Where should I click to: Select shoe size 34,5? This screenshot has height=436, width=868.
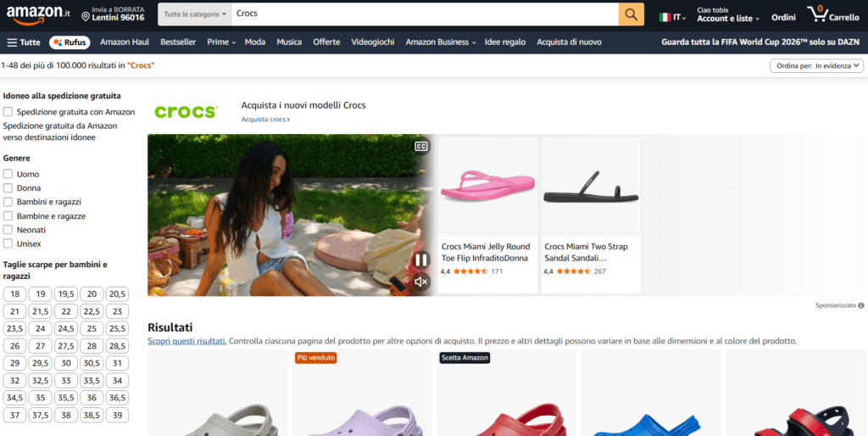14,398
